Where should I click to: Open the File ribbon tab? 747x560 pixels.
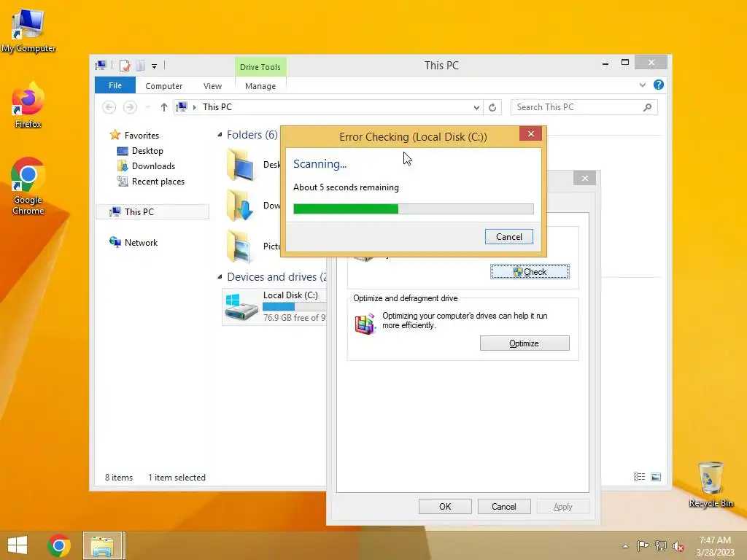[115, 85]
